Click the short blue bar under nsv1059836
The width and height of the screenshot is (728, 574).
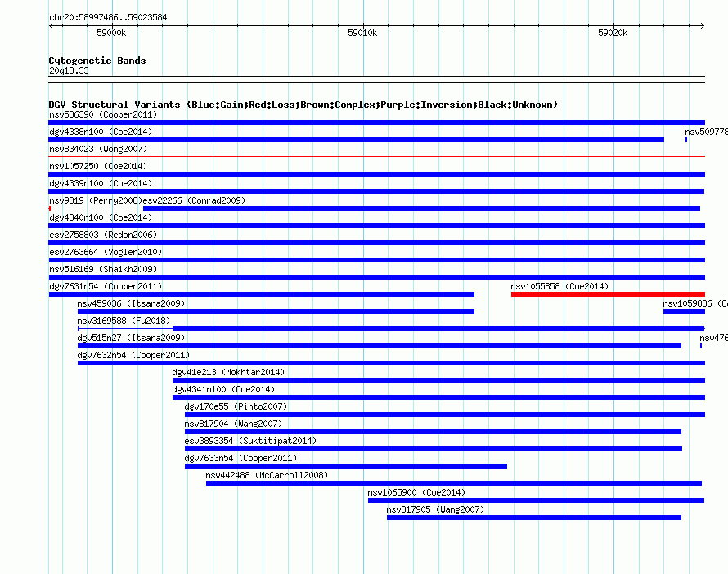[684, 312]
